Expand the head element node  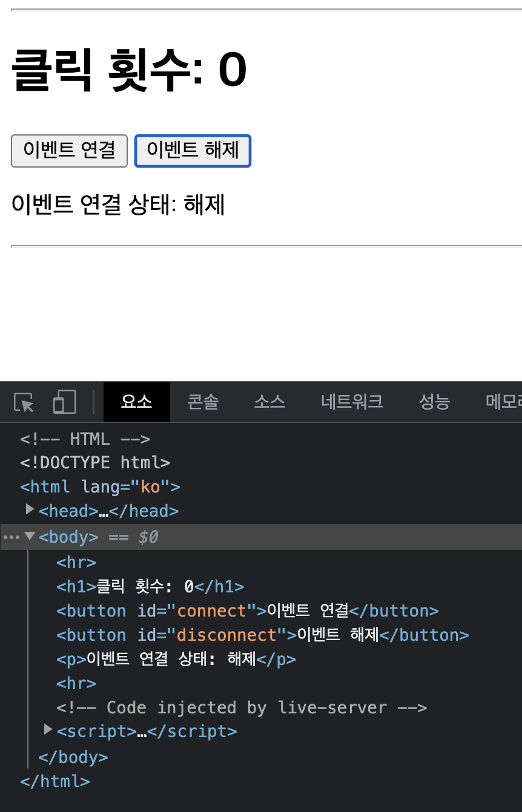[x=30, y=510]
